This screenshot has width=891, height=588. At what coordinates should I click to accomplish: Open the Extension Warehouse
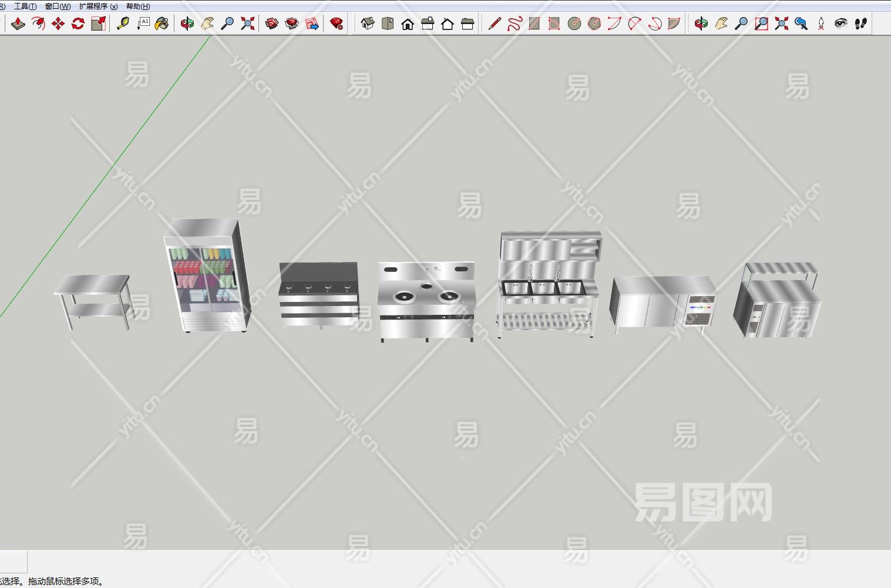click(292, 23)
